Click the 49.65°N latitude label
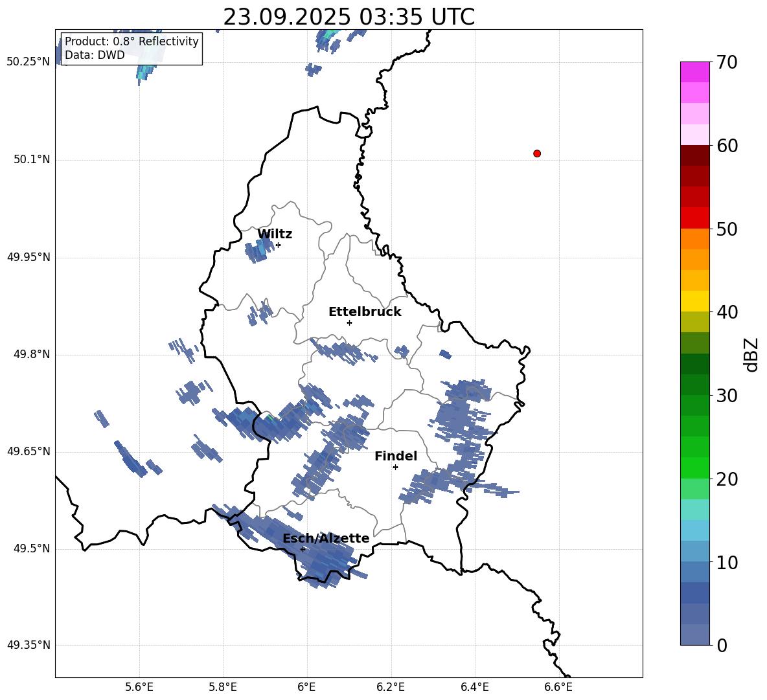Viewport: 767px width, 700px height. 29,451
